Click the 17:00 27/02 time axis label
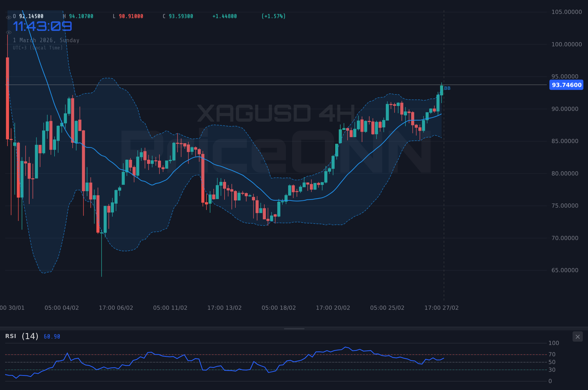The width and height of the screenshot is (588, 390). pyautogui.click(x=442, y=308)
